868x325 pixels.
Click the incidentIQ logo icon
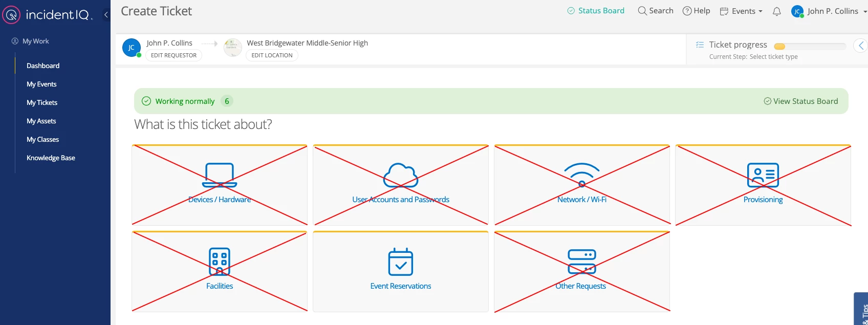(11, 15)
